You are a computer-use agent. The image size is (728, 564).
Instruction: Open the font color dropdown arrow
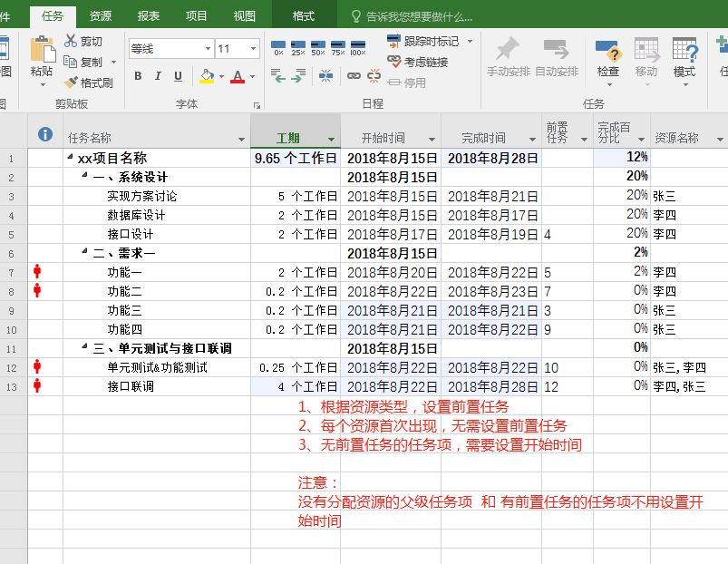point(252,76)
